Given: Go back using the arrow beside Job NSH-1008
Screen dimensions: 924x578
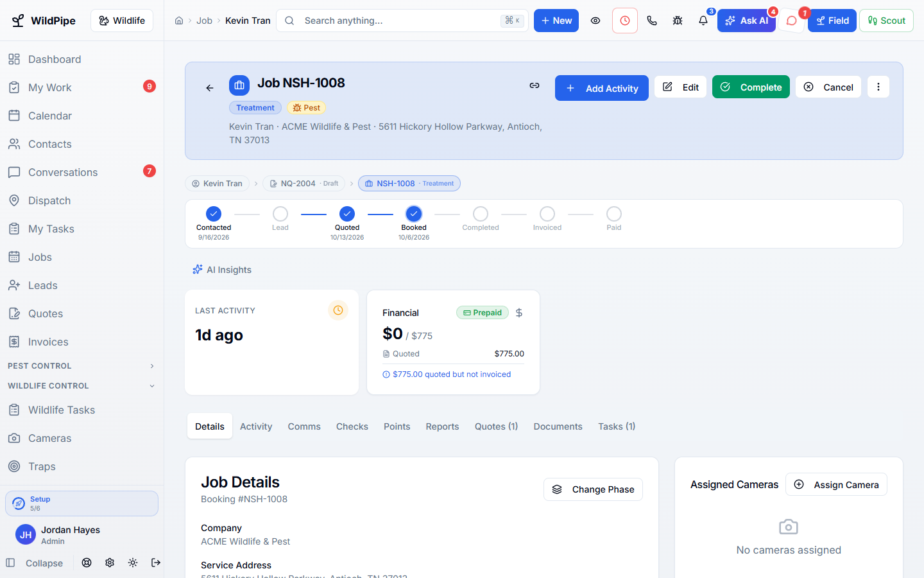Looking at the screenshot, I should [x=210, y=88].
